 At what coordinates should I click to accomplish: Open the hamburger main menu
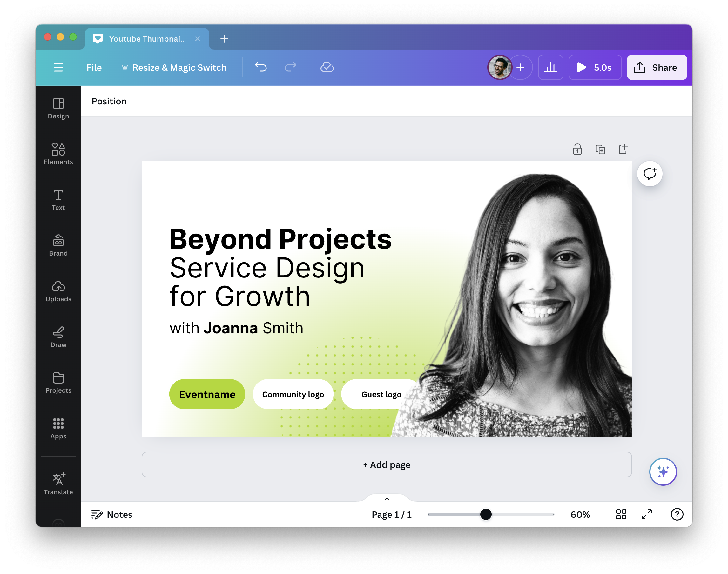click(x=58, y=67)
